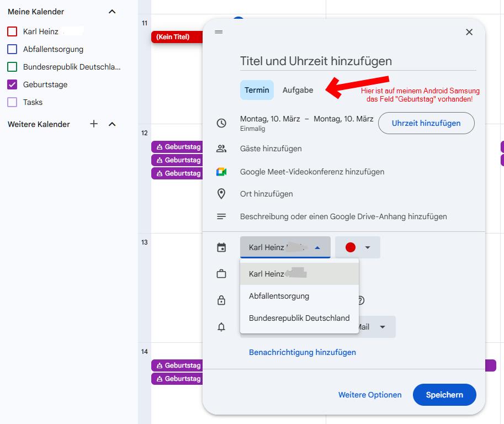
Task: Click the briefcase availability icon
Action: (221, 274)
